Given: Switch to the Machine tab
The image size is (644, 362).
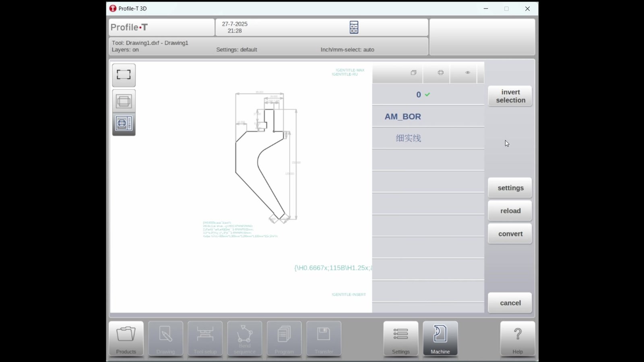Looking at the screenshot, I should click(440, 339).
